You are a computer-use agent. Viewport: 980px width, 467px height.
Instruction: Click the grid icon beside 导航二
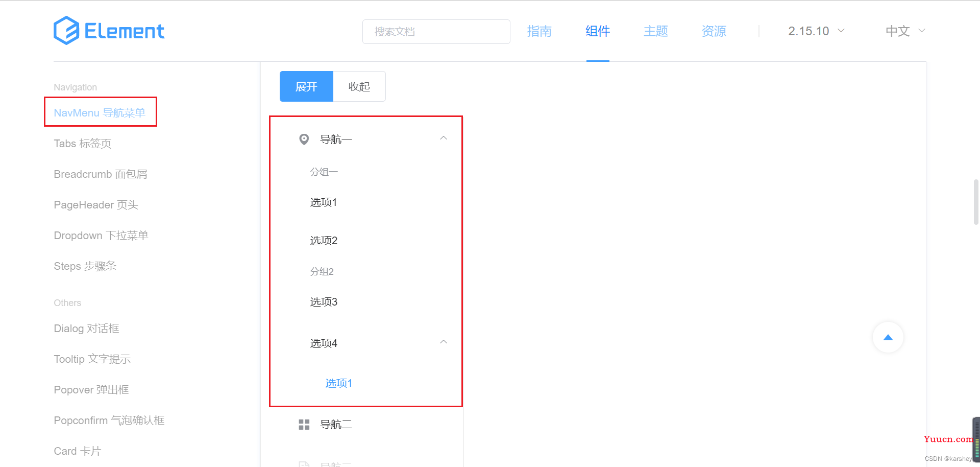point(304,424)
